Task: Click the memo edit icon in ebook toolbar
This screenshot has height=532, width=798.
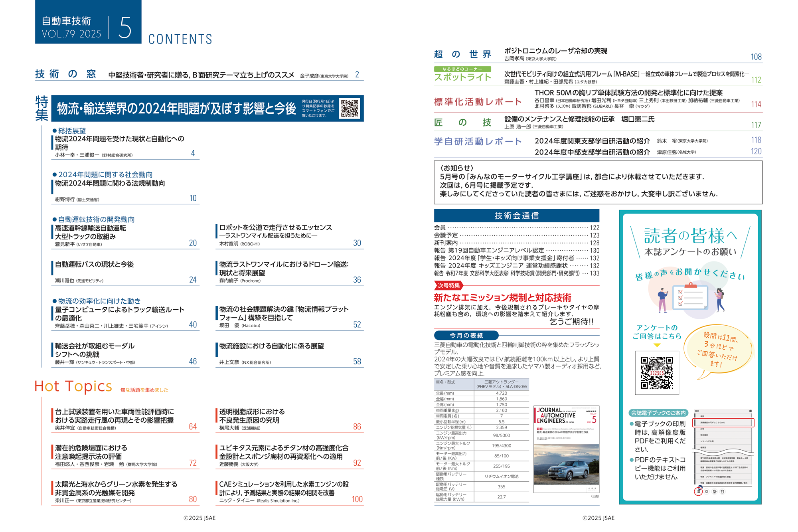Action: [x=715, y=491]
